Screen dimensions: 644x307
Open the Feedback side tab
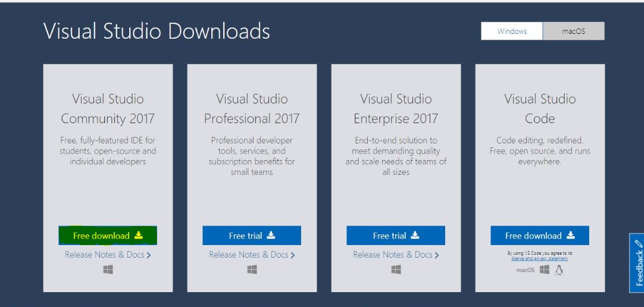click(x=638, y=262)
